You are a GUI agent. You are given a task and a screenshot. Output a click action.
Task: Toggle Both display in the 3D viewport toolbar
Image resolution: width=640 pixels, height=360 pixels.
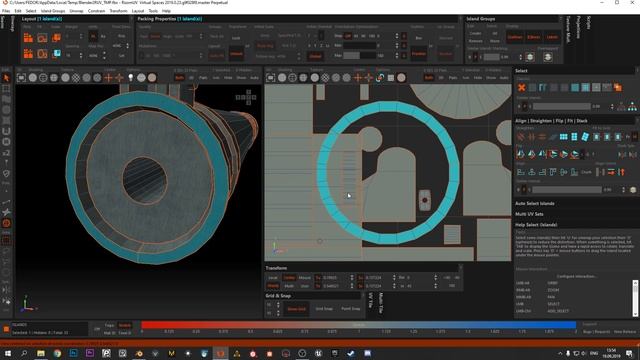pyautogui.click(x=179, y=78)
